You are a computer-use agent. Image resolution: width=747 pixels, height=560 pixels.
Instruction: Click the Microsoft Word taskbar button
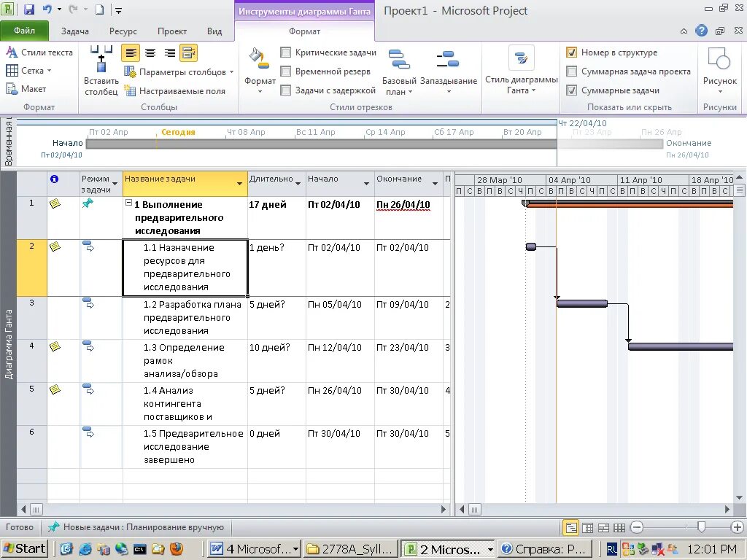[x=255, y=549]
